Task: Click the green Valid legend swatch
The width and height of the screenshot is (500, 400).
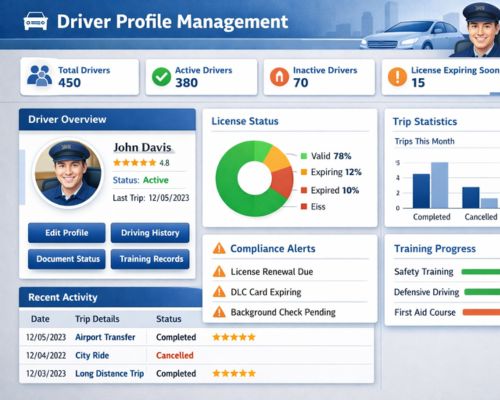Action: coord(304,156)
